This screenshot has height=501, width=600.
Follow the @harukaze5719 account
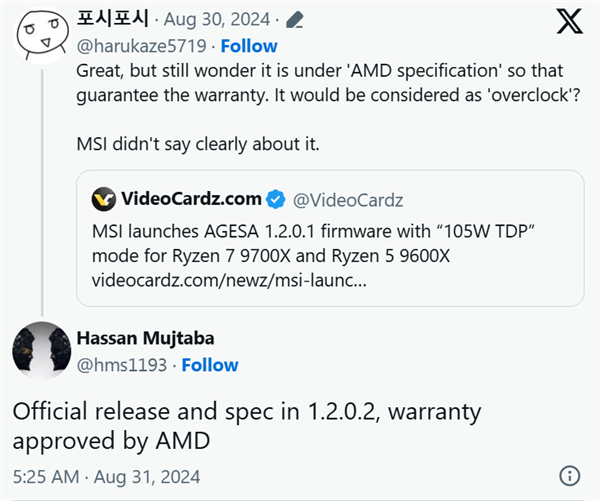[249, 46]
